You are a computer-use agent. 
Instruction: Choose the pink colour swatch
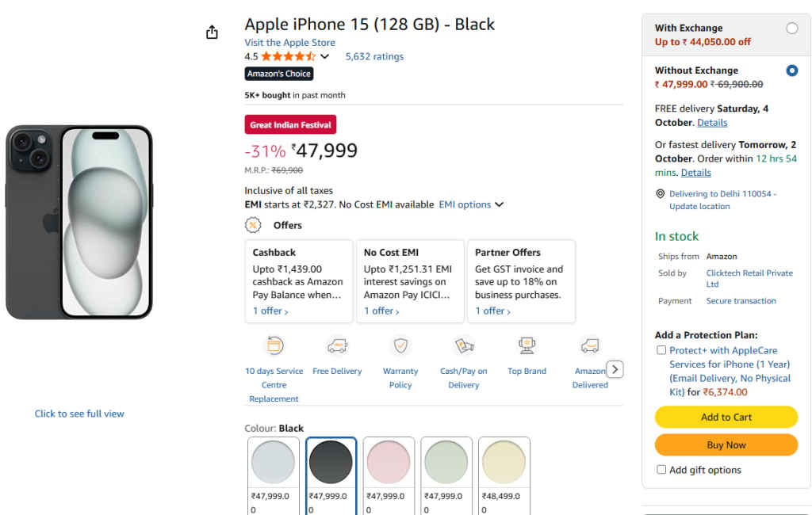click(x=389, y=463)
